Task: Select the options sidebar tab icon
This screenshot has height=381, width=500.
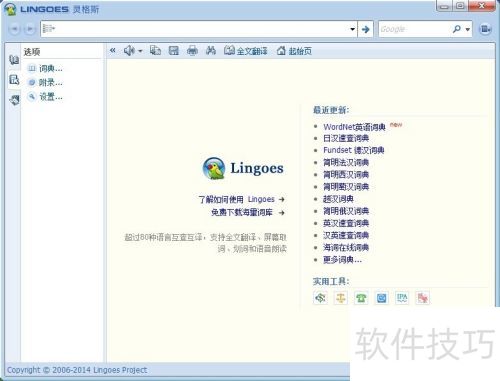Action: [x=14, y=80]
